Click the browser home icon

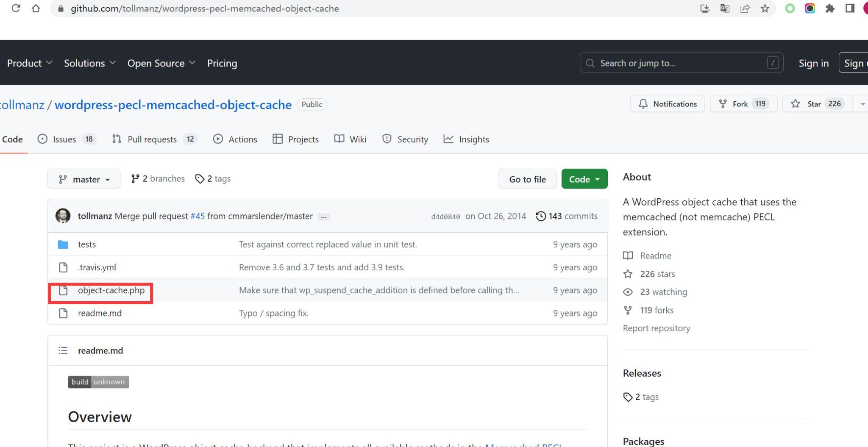coord(36,8)
